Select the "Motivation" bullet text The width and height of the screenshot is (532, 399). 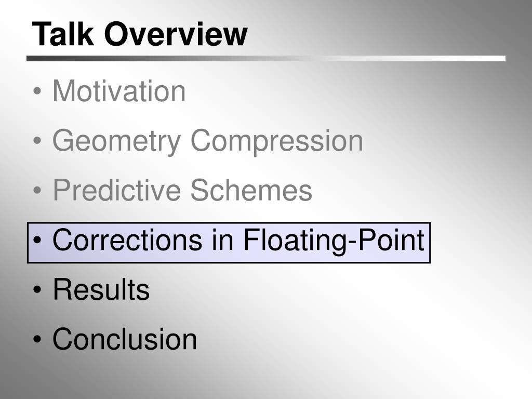click(x=119, y=91)
